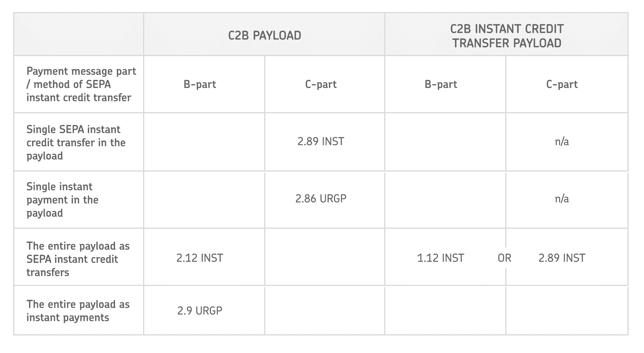The image size is (644, 353).
Task: Click the 2.86 URGP cell
Action: (321, 199)
